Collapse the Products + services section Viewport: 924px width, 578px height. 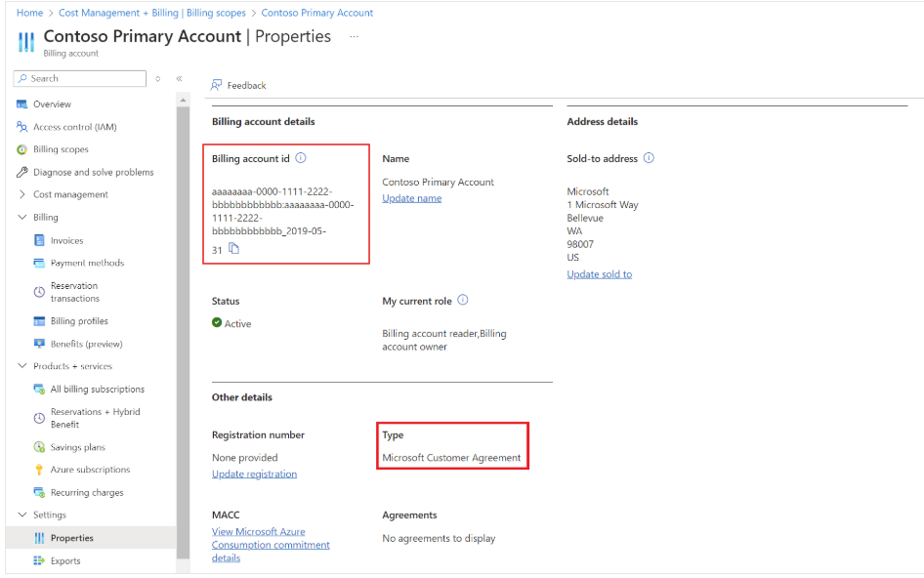(x=21, y=366)
